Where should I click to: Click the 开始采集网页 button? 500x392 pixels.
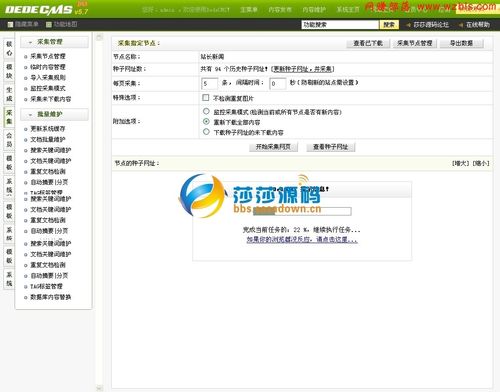click(273, 147)
